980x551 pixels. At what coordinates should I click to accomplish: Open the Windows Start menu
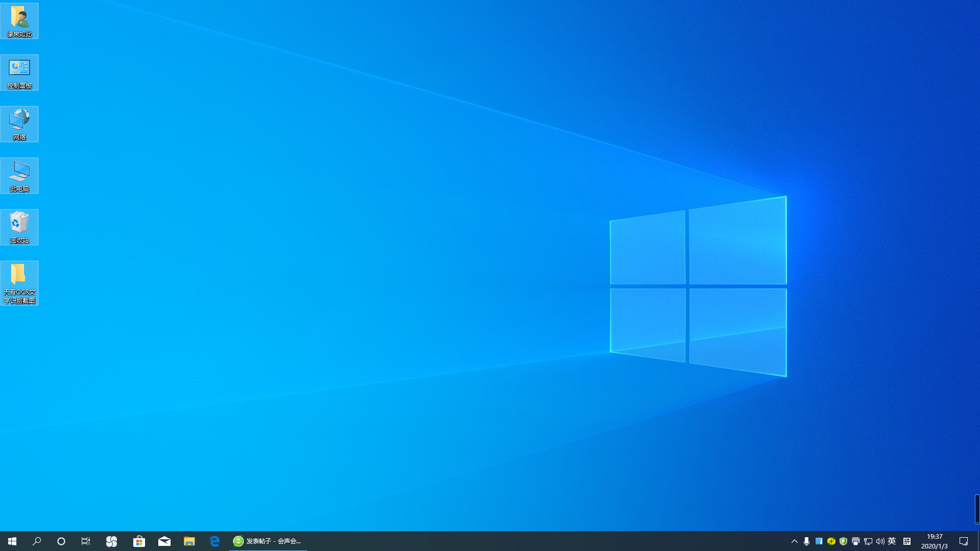point(12,541)
